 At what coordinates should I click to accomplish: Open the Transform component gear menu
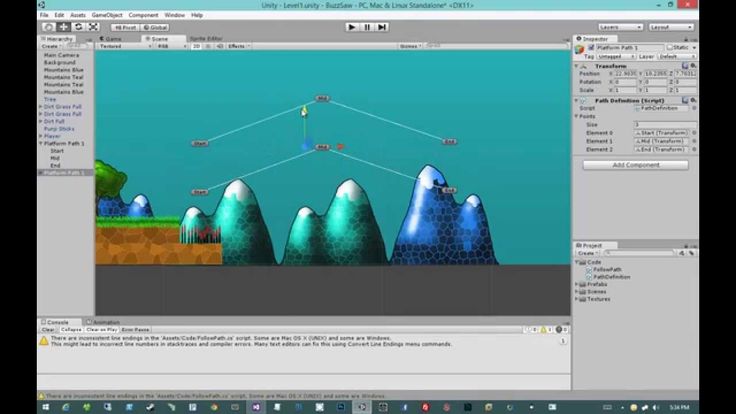[x=693, y=66]
